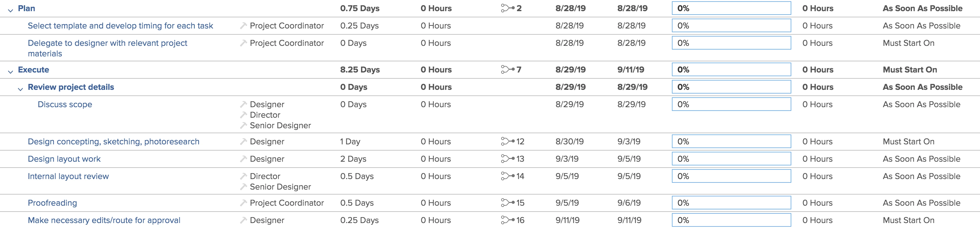Open the Design layout work task
Viewport: 980px width, 228px height.
[x=64, y=159]
